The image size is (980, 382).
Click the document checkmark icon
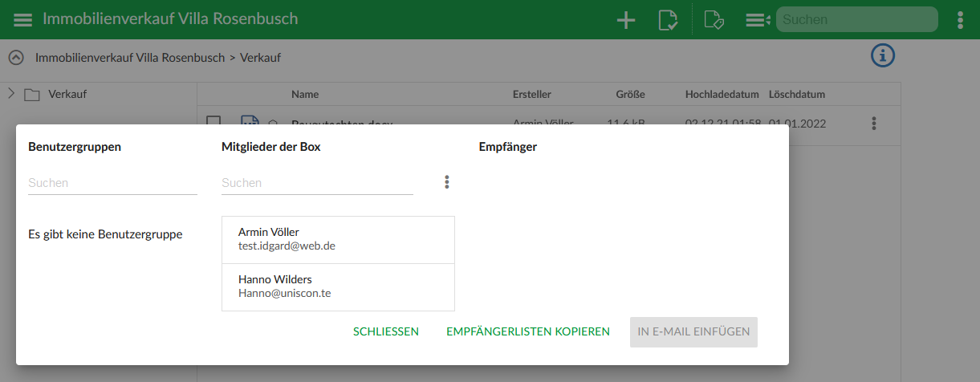tap(667, 20)
